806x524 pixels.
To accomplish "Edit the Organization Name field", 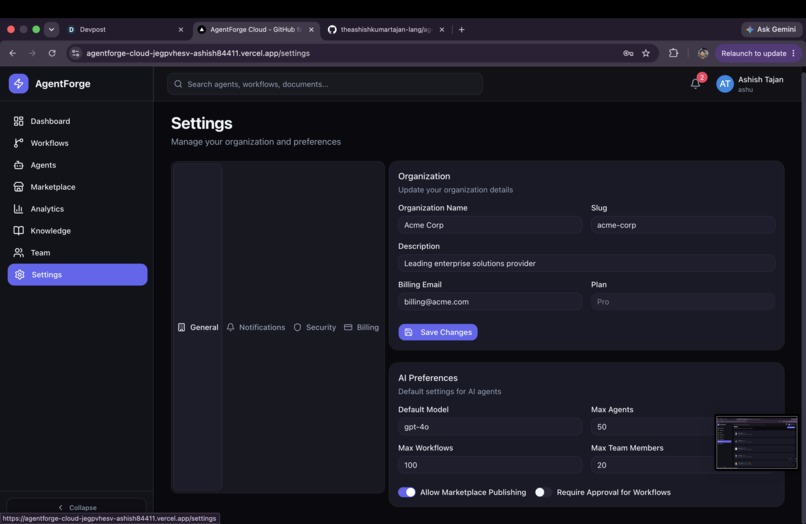I will coord(490,225).
